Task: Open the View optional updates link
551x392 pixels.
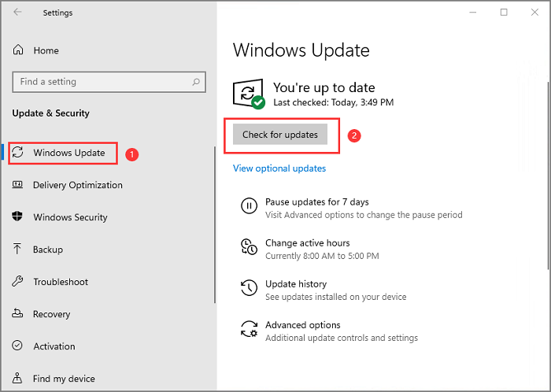Action: point(279,168)
